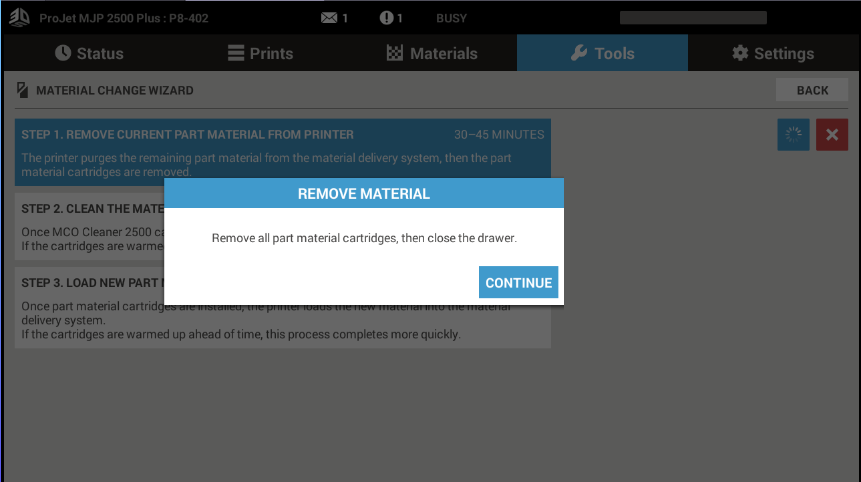Click the BUSY printer status label
861x482 pixels.
click(451, 18)
